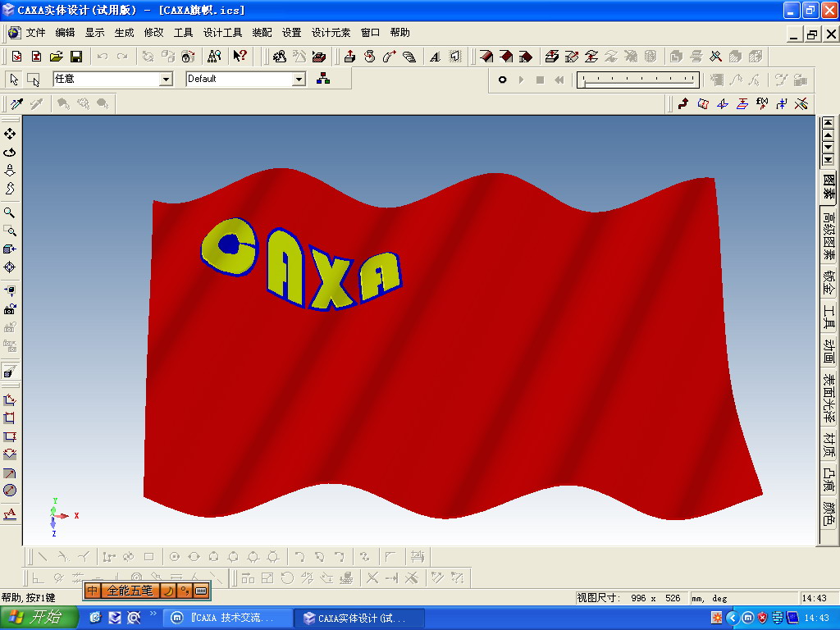The image size is (840, 630).
Task: Click the surface trim tool icon
Action: point(715,57)
